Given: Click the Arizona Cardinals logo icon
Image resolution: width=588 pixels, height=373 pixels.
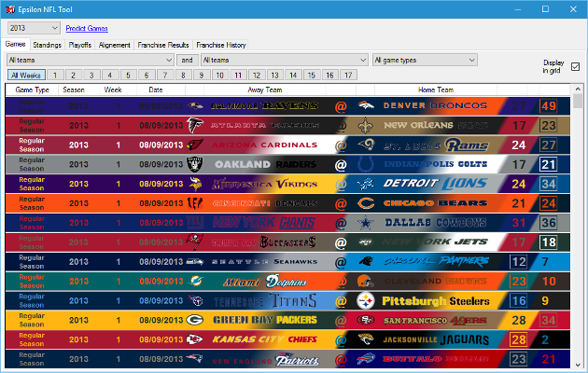Looking at the screenshot, I should (195, 145).
